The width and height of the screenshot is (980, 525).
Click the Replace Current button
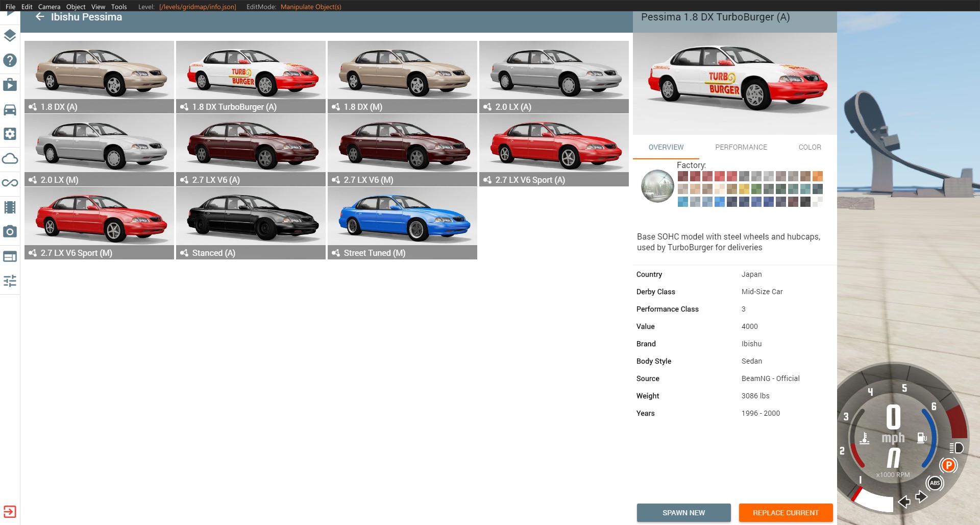tap(786, 513)
